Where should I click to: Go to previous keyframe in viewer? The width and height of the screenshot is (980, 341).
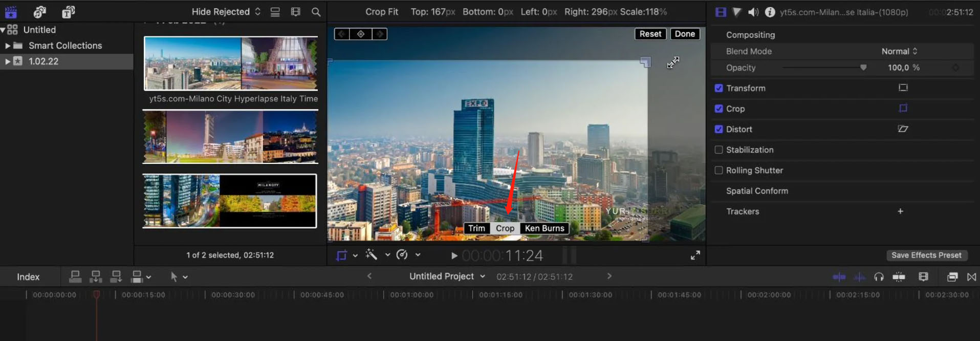pos(342,34)
